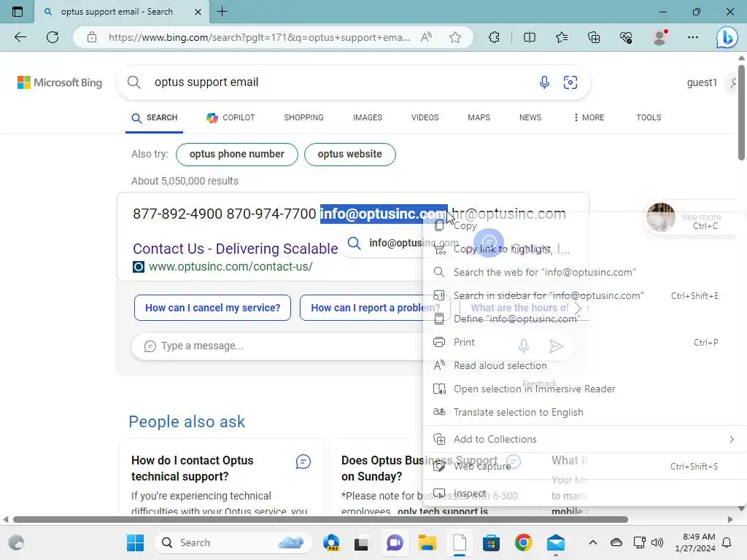Image resolution: width=747 pixels, height=560 pixels.
Task: Close the optus support email tab
Action: [198, 12]
